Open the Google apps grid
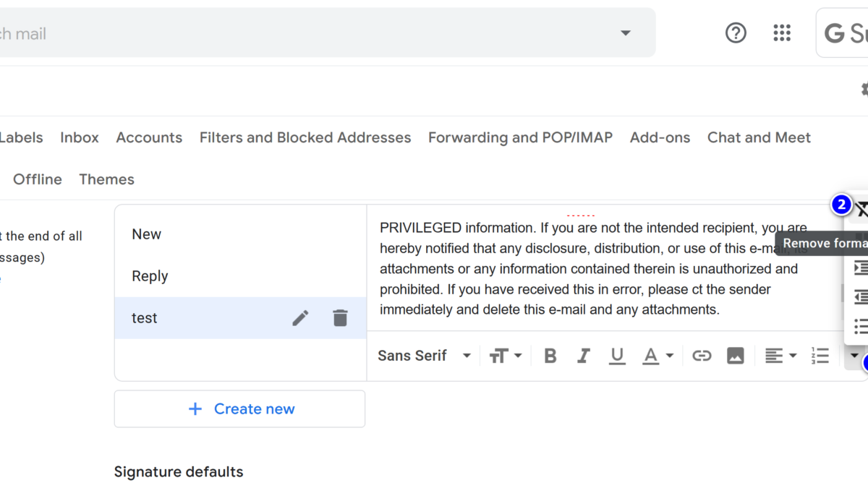This screenshot has height=488, width=868. tap(782, 33)
